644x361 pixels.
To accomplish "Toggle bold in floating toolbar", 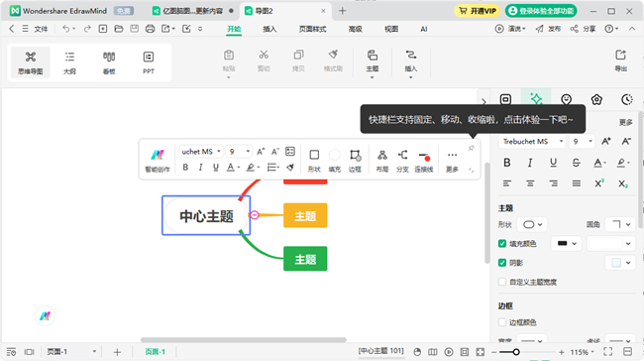I will pos(185,168).
